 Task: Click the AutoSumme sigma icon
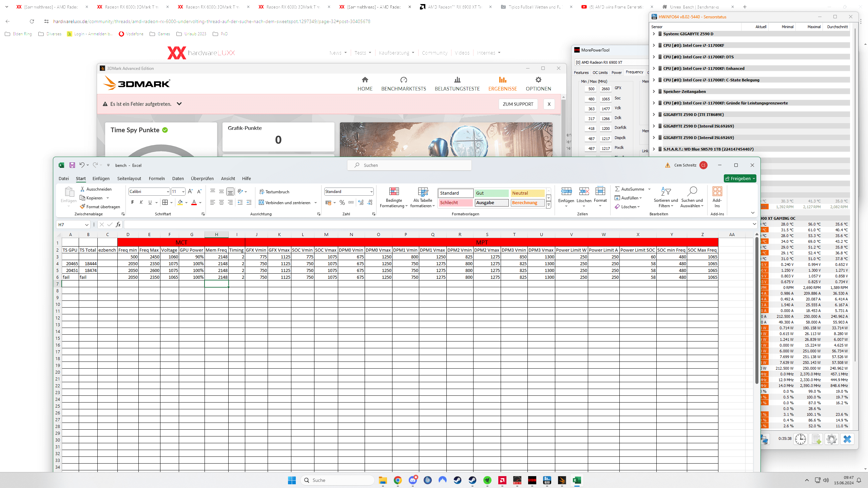pyautogui.click(x=617, y=189)
